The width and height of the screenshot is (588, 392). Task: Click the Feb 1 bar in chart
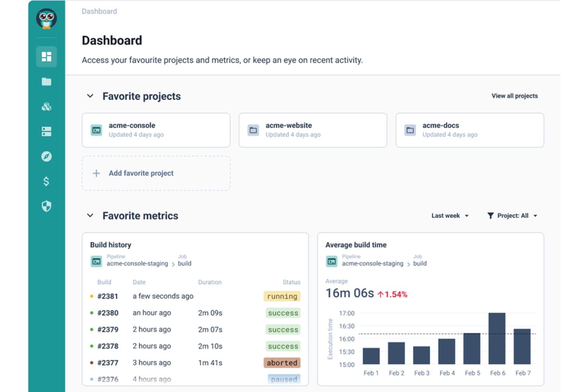tap(371, 356)
